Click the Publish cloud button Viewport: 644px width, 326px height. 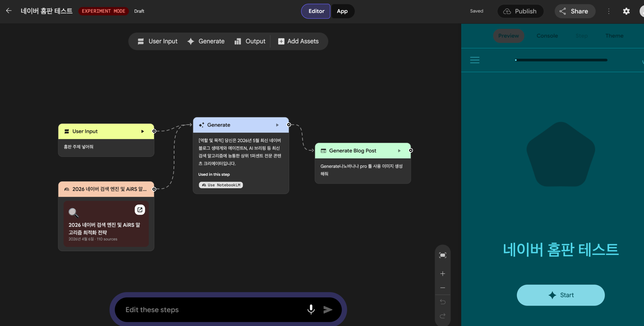tap(520, 11)
